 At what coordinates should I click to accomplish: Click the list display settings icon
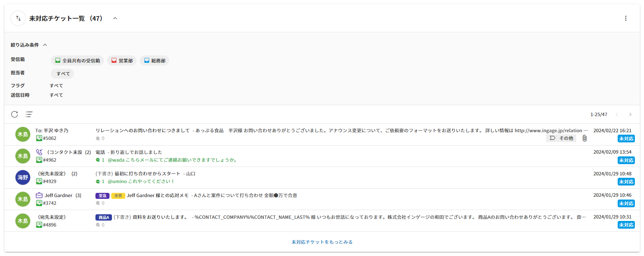coord(29,114)
